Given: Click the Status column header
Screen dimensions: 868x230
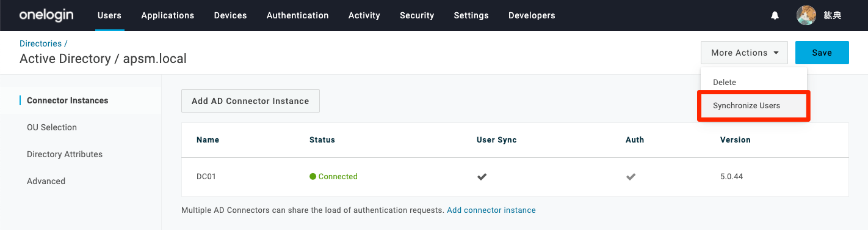Looking at the screenshot, I should pyautogui.click(x=322, y=140).
